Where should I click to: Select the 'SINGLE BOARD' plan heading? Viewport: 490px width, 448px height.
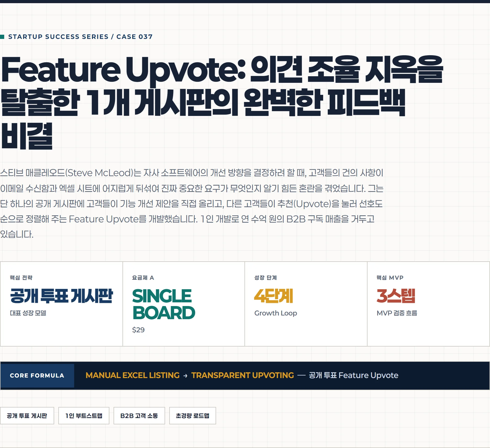point(164,304)
